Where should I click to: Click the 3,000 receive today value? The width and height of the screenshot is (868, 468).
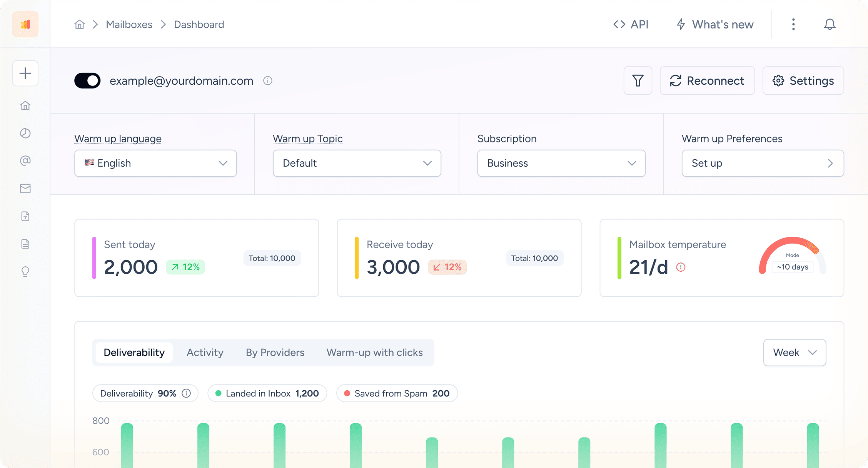coord(393,267)
